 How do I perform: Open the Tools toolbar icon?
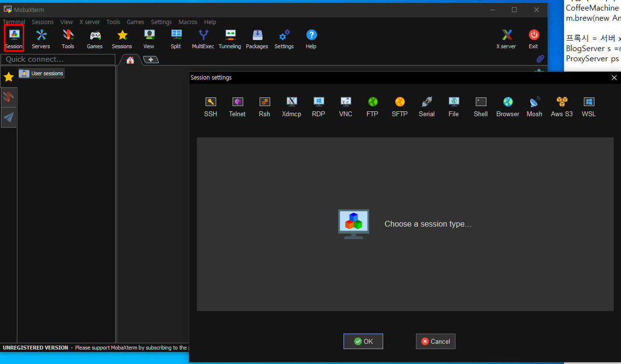pyautogui.click(x=68, y=39)
